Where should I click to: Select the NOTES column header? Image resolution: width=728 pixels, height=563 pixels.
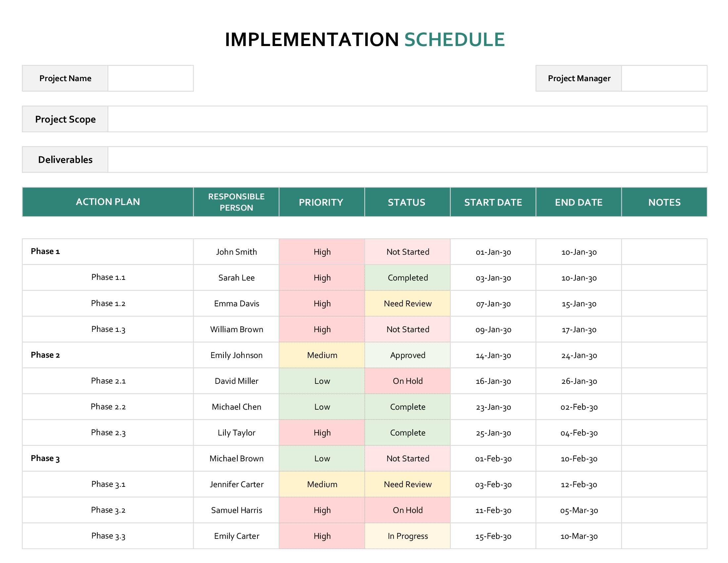click(x=664, y=202)
